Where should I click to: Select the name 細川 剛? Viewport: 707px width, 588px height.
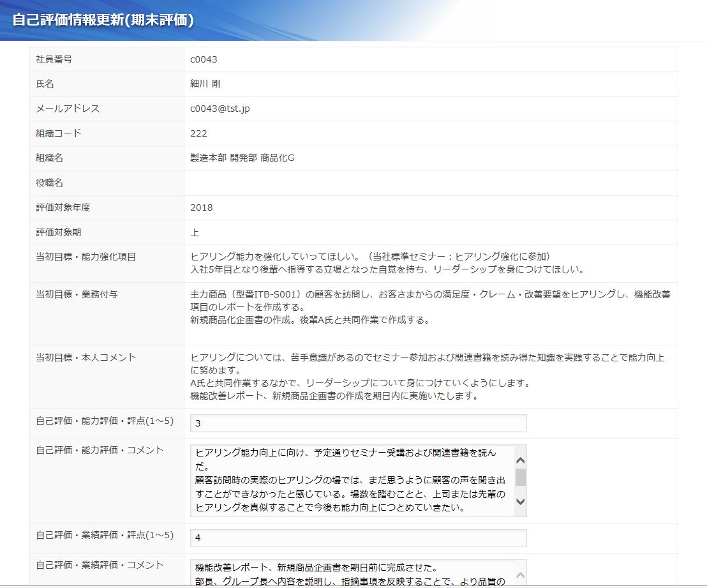(x=205, y=84)
